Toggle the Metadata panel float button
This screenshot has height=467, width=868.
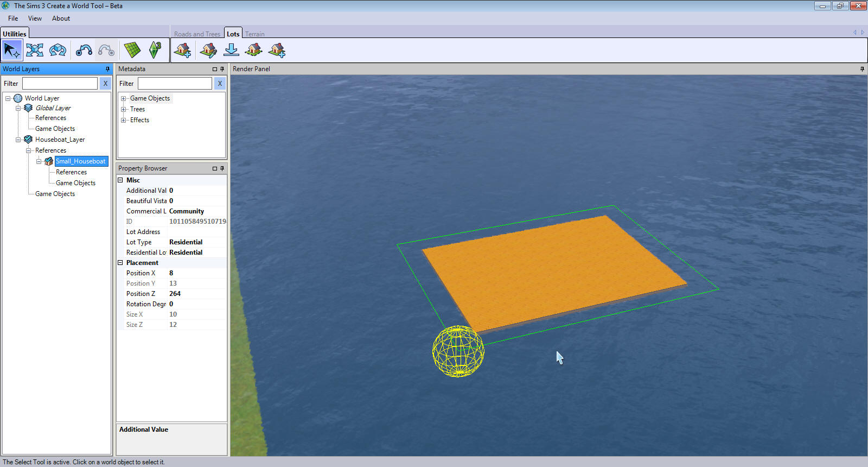coord(215,69)
